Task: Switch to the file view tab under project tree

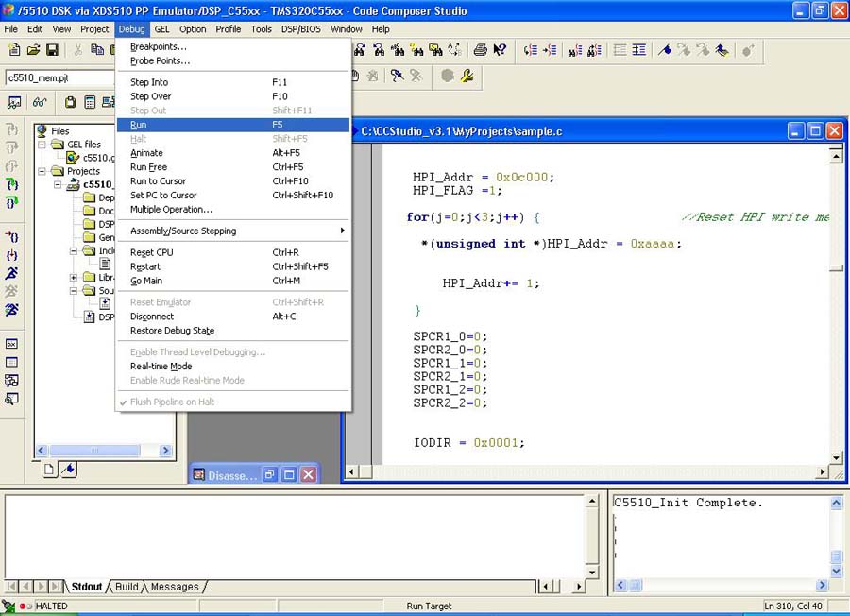Action: (x=49, y=469)
